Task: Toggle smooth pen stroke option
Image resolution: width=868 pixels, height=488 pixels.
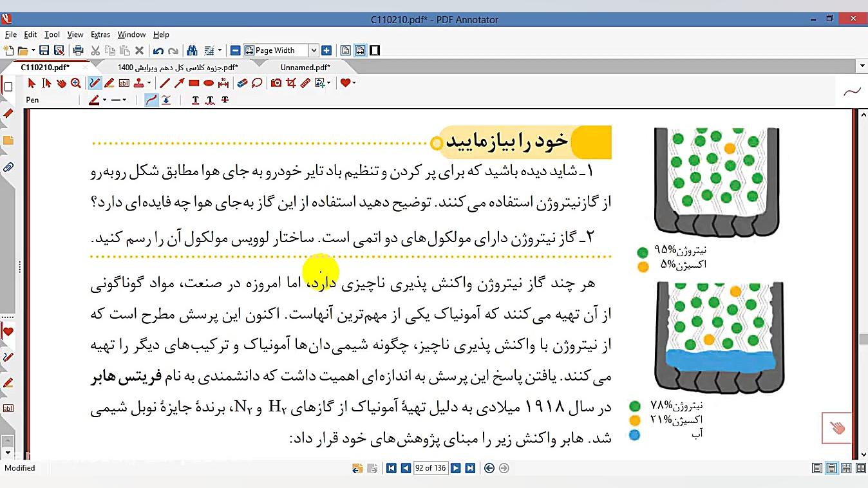Action: coord(151,100)
